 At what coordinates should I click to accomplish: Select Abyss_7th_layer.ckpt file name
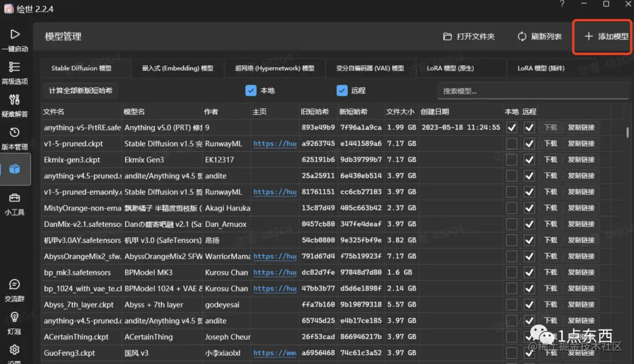(79, 305)
